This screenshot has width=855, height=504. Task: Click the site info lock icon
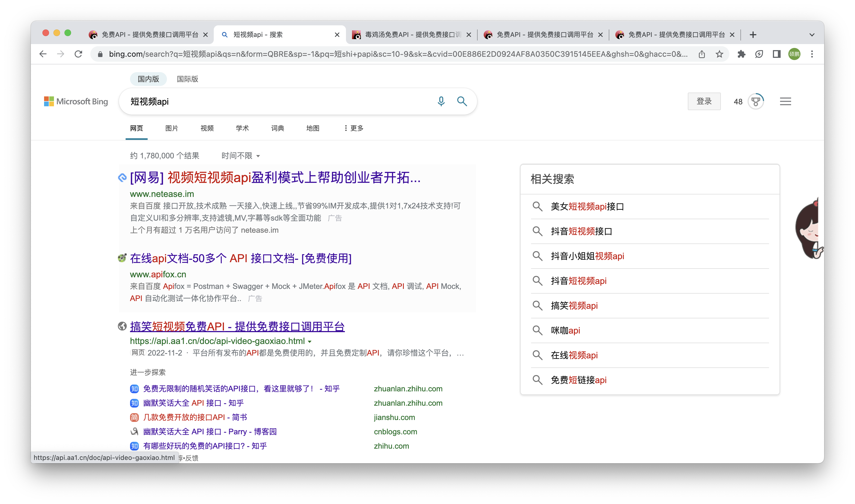tap(100, 54)
